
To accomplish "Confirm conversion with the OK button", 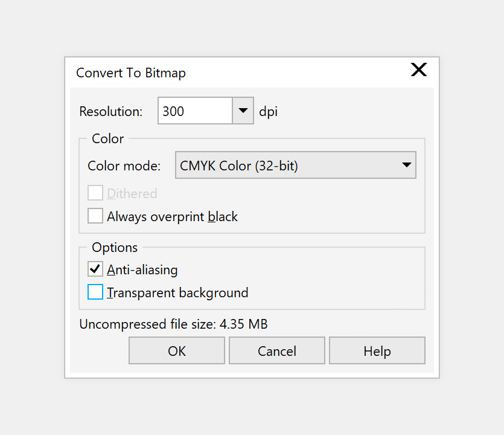I will point(177,350).
